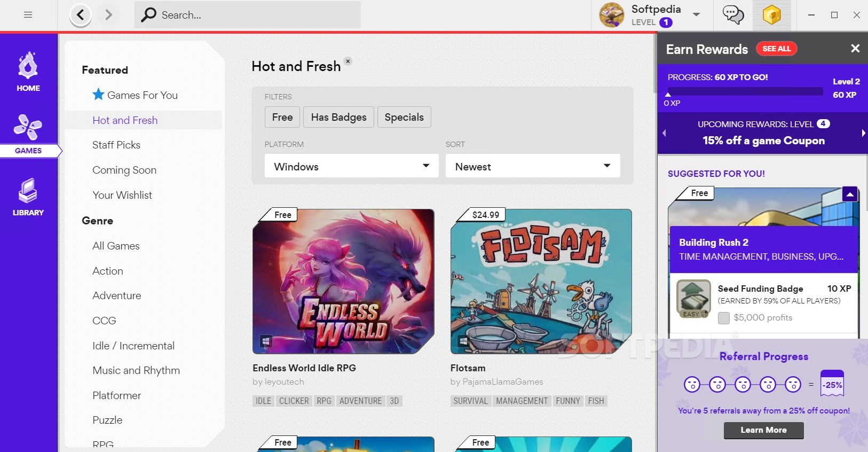Click the Learn More button
The height and width of the screenshot is (452, 868).
(763, 430)
